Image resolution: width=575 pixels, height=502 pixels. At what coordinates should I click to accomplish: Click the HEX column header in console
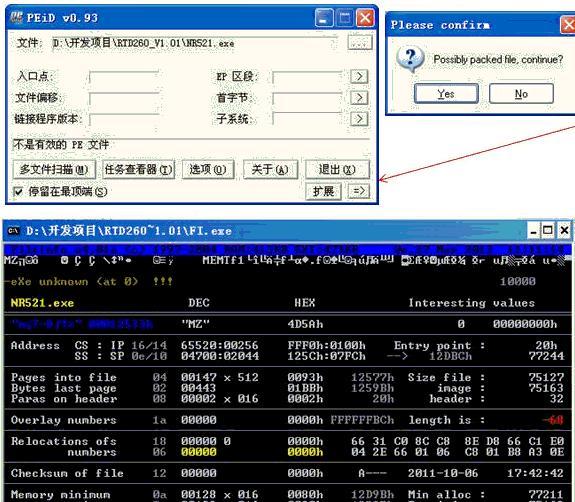click(305, 303)
